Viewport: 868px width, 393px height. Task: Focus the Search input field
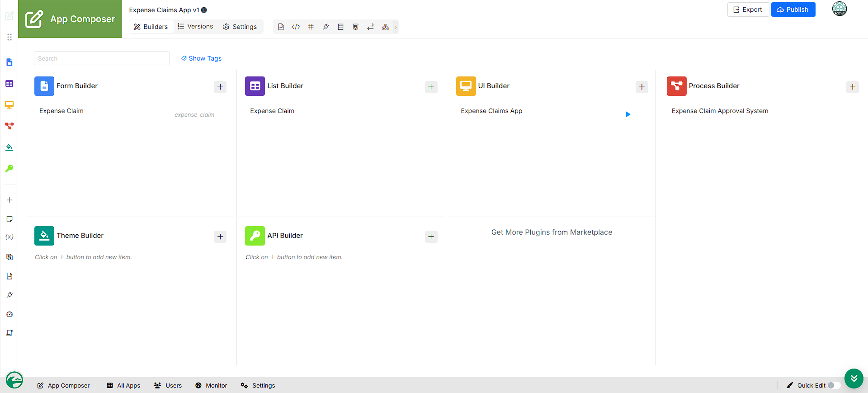coord(102,58)
